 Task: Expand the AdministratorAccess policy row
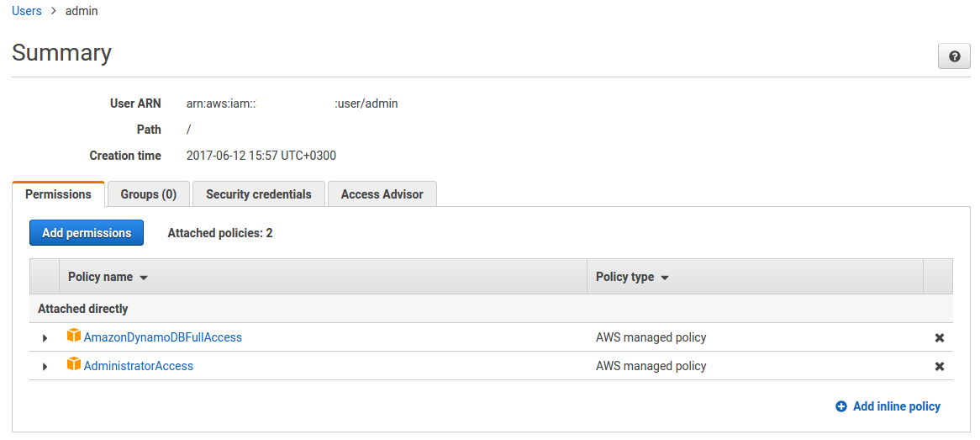point(45,367)
